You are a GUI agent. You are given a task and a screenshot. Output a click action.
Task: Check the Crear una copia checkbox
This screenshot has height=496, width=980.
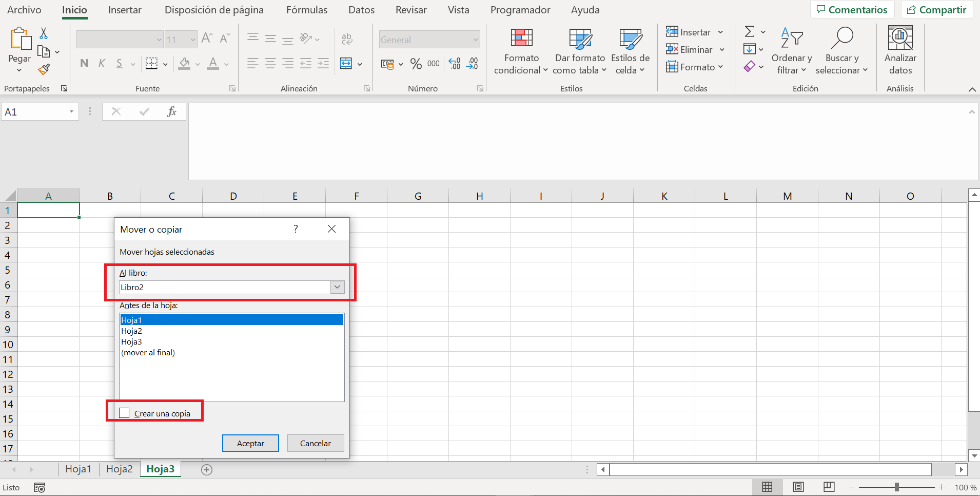pyautogui.click(x=125, y=413)
